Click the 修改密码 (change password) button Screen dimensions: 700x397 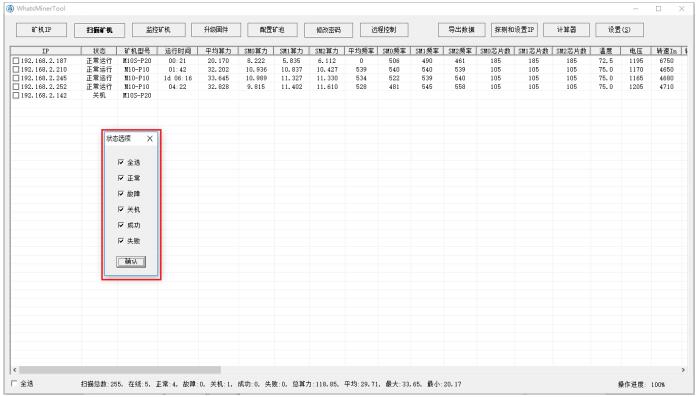tap(329, 30)
